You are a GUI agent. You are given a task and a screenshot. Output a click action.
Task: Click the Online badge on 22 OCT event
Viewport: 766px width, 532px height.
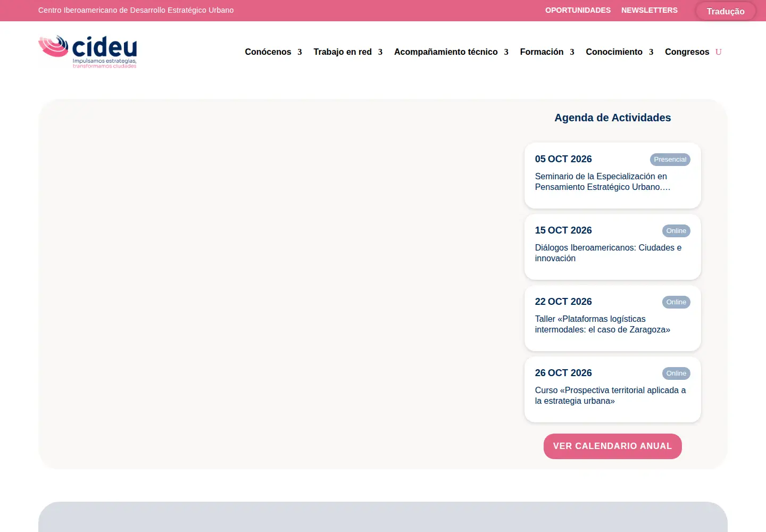676,302
